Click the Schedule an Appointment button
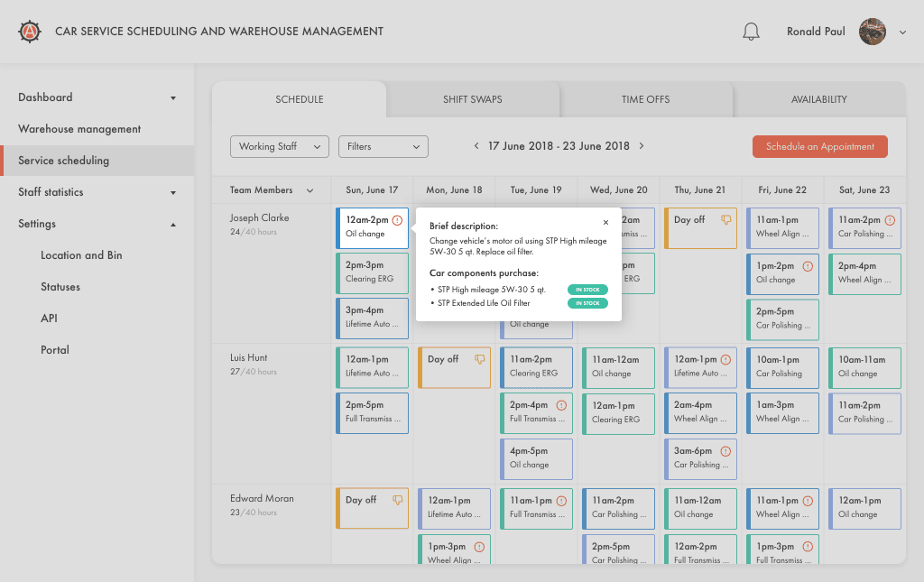 coord(819,147)
